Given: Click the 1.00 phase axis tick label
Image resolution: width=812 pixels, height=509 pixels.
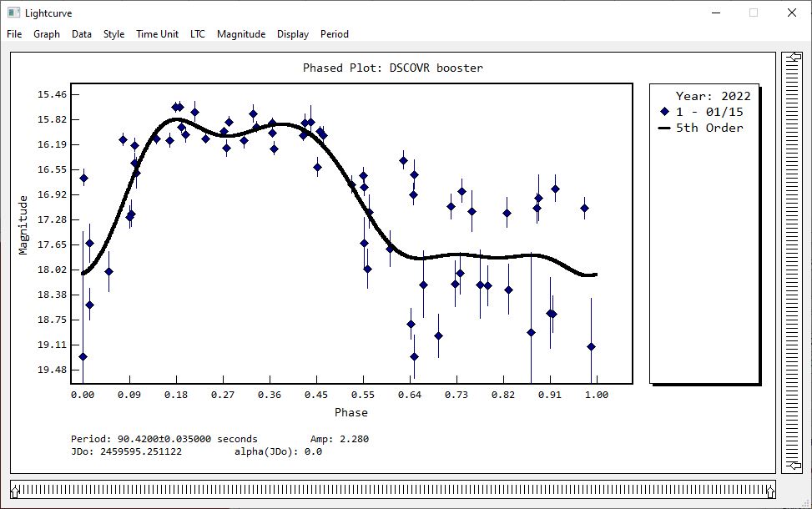Looking at the screenshot, I should 597,395.
